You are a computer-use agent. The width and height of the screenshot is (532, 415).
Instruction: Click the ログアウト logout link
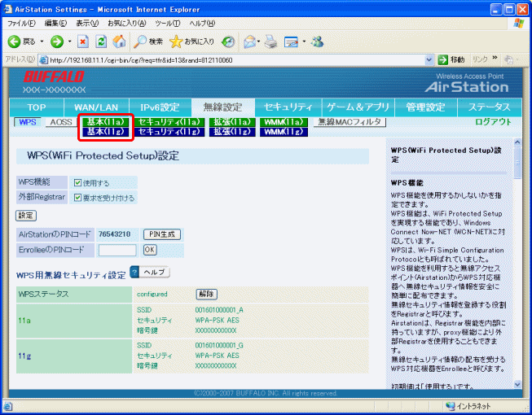tap(493, 122)
